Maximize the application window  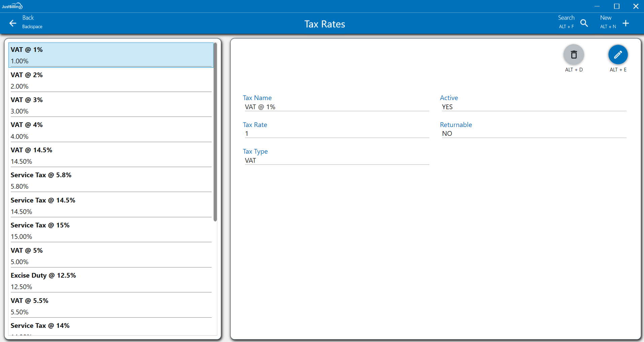pos(616,6)
